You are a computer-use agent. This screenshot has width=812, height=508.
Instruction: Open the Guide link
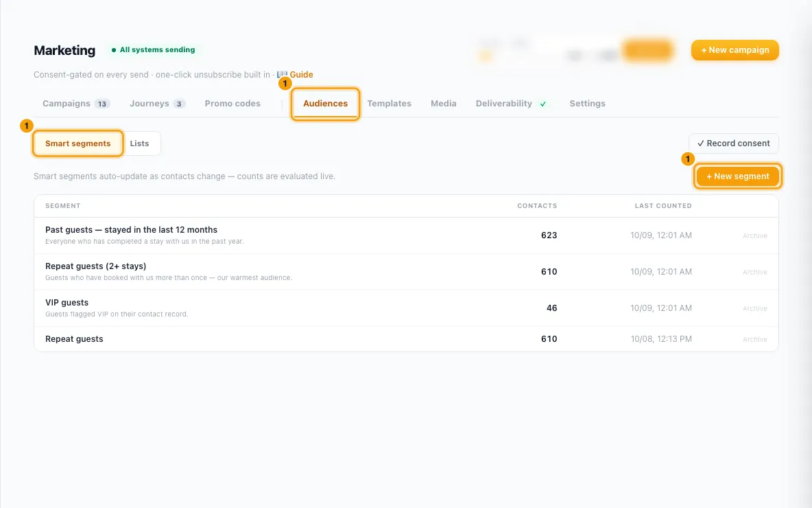[301, 75]
